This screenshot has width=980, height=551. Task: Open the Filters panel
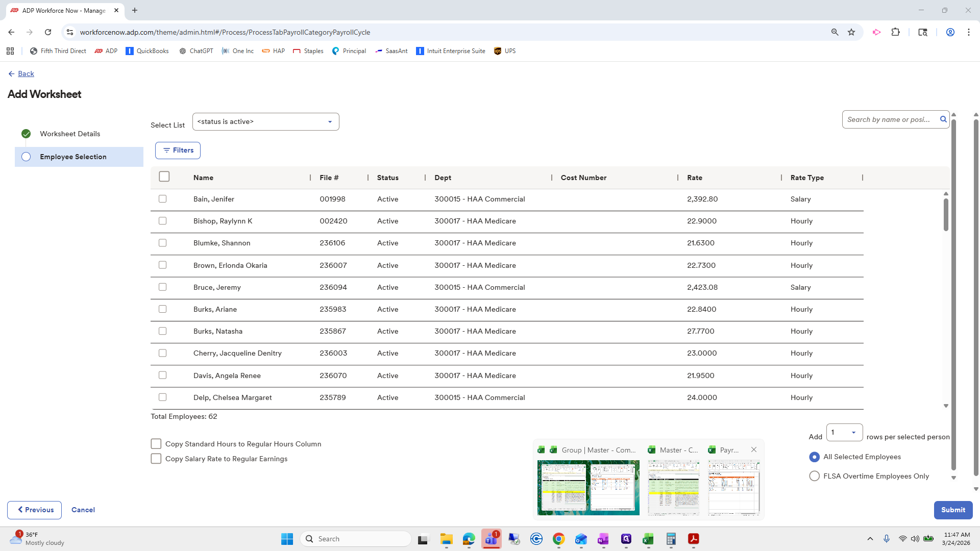pyautogui.click(x=178, y=151)
